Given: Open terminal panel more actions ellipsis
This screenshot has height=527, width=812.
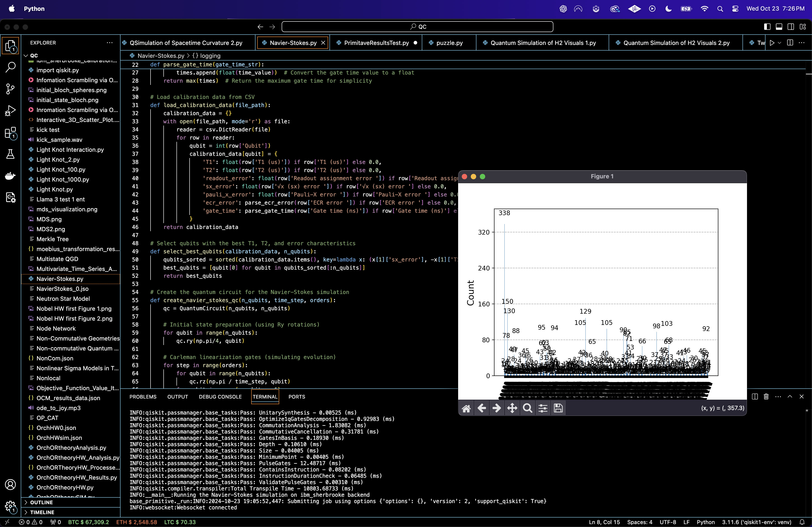Looking at the screenshot, I should pos(778,397).
